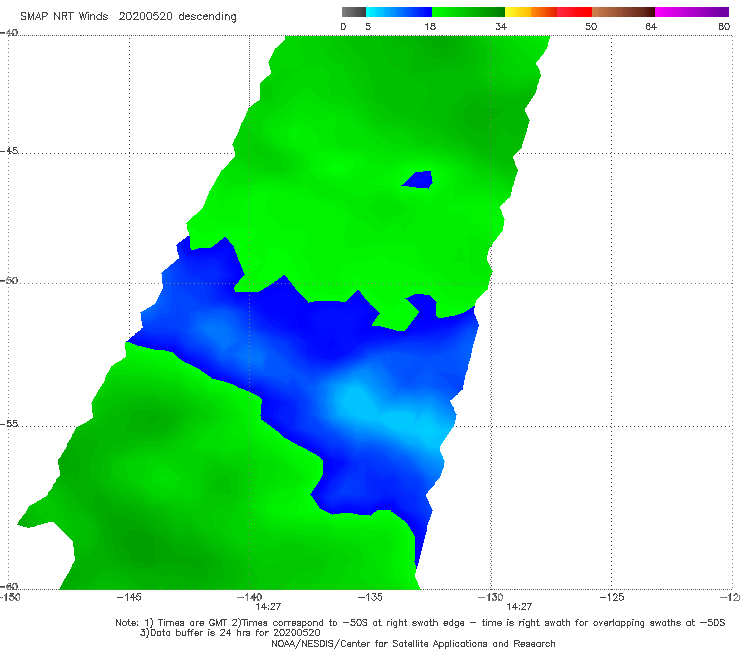Click the longitude axis label '-125'
Image resolution: width=740 pixels, height=650 pixels.
click(612, 598)
